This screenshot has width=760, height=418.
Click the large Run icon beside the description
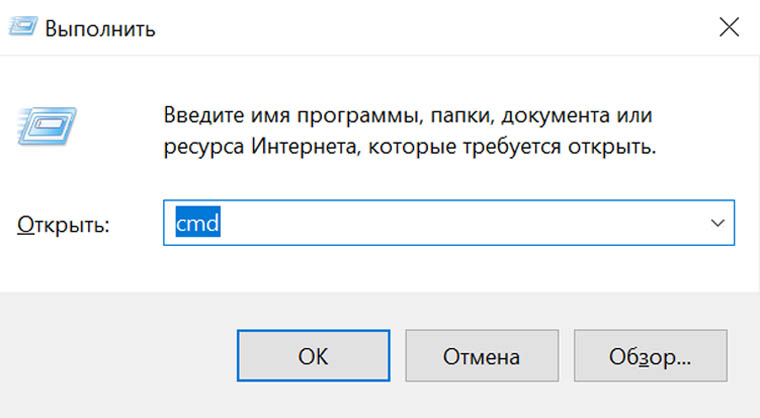coord(47,126)
